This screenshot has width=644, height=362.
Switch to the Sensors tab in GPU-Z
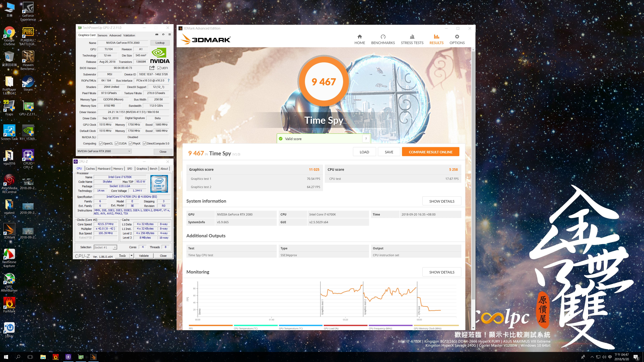tap(102, 35)
